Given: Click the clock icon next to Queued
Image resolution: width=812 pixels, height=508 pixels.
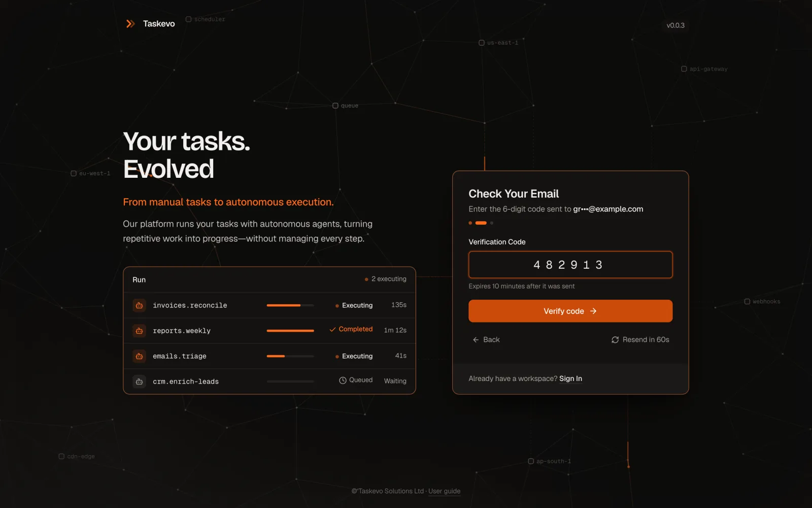Looking at the screenshot, I should [x=343, y=380].
